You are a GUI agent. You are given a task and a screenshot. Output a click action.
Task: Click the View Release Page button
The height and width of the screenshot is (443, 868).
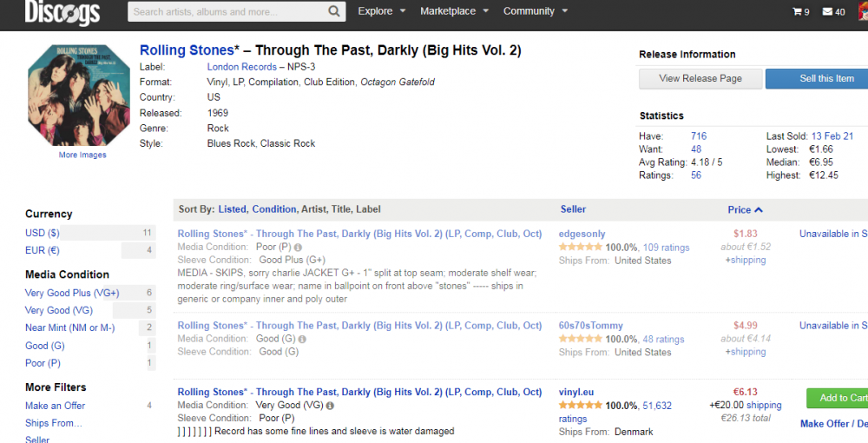tap(700, 78)
